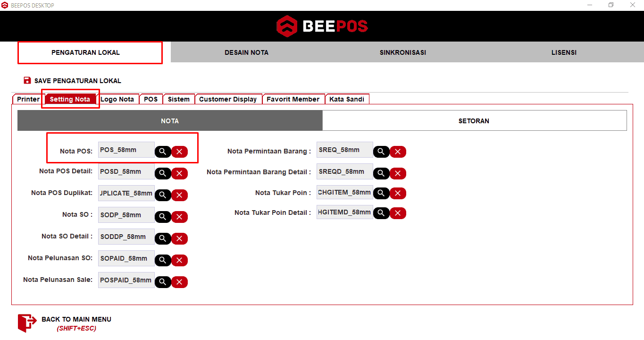Open search for Nota POS template
The image size is (644, 340).
point(163,152)
